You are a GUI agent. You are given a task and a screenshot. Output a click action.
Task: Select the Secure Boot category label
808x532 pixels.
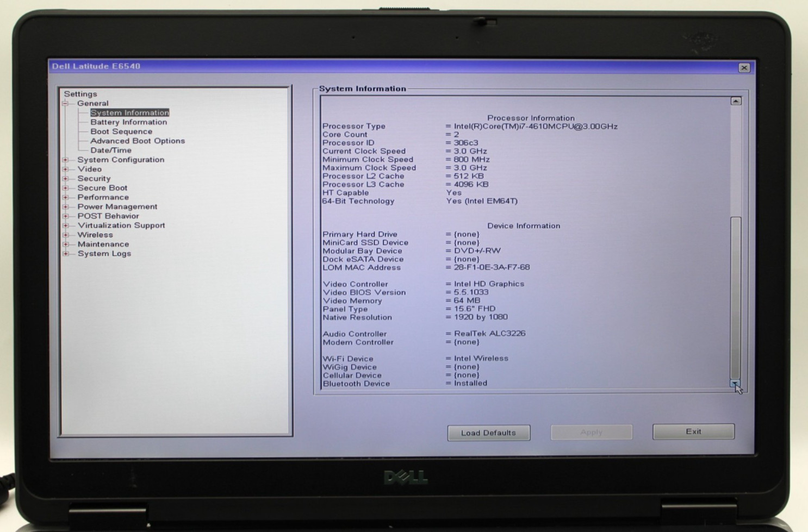coord(102,188)
